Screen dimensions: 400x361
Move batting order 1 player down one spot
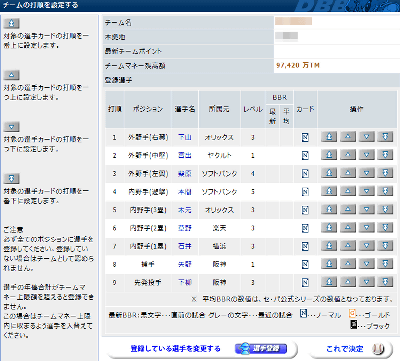366,137
